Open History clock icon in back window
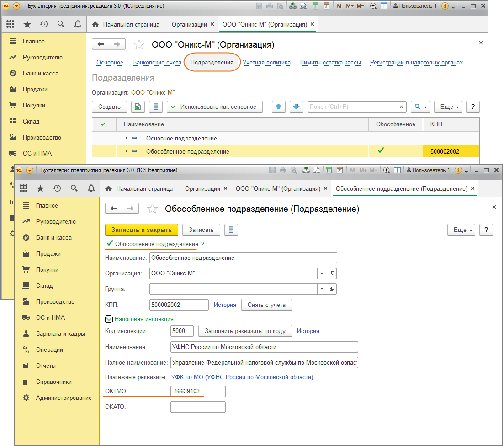 [44, 24]
